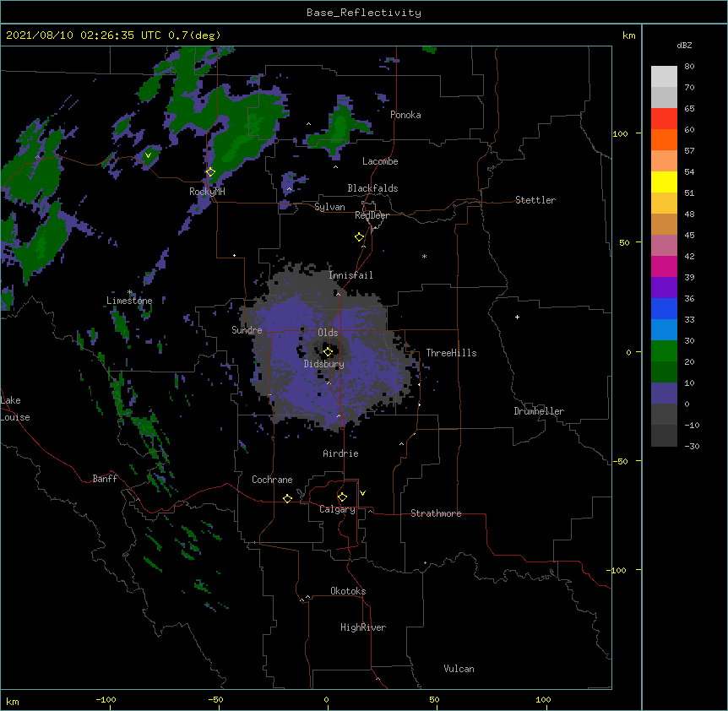Select the Olds label near the radar center

tap(328, 333)
